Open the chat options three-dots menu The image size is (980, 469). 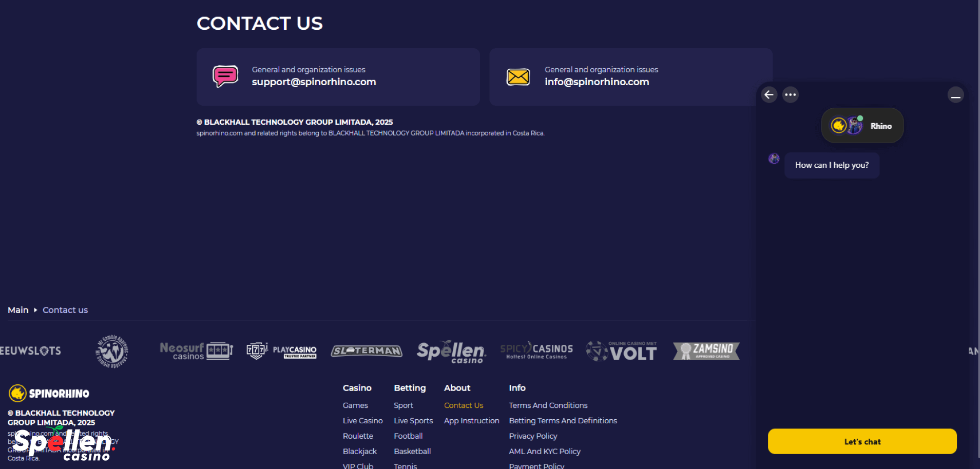(791, 95)
